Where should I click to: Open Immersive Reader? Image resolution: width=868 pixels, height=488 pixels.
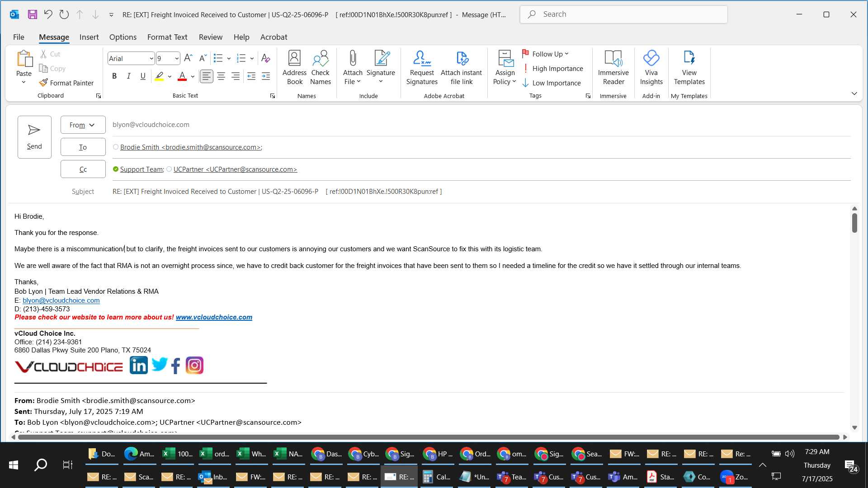click(613, 67)
